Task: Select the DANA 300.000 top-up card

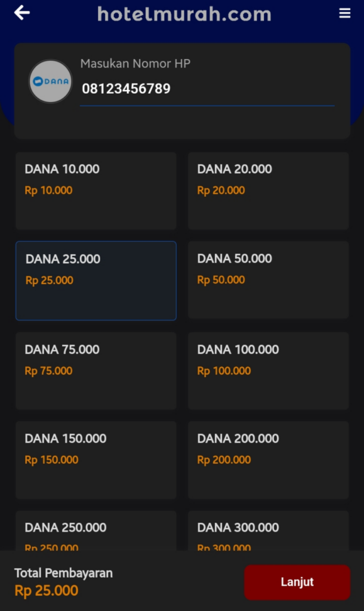Action: pyautogui.click(x=268, y=531)
